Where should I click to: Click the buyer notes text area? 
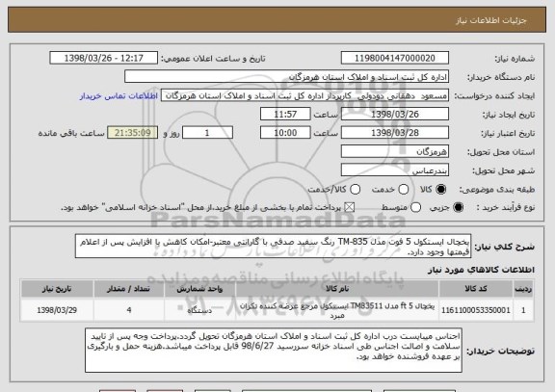coord(274,351)
